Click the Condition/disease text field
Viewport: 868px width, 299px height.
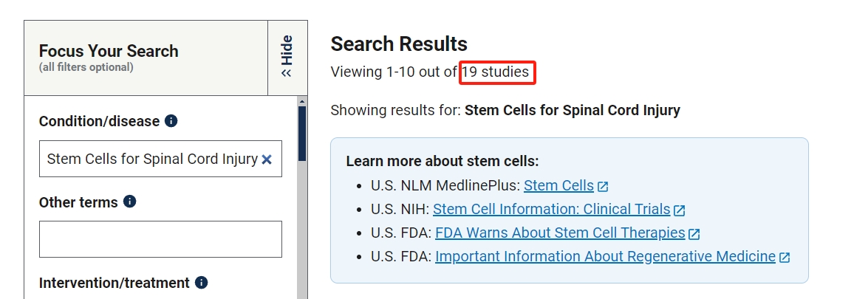click(x=151, y=159)
